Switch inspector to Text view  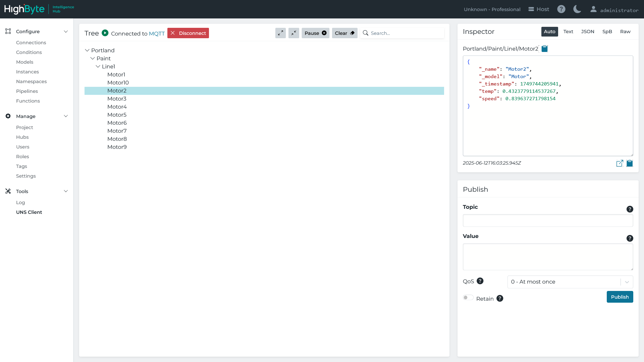(568, 32)
